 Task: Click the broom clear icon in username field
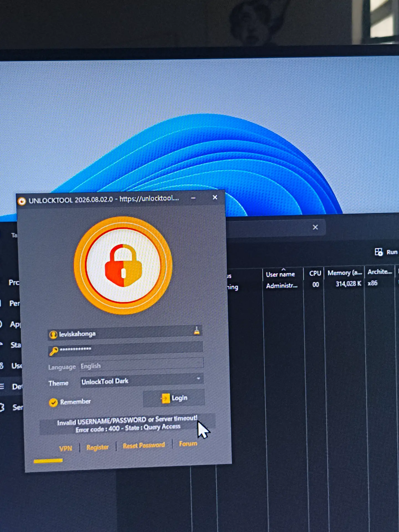[x=197, y=331]
